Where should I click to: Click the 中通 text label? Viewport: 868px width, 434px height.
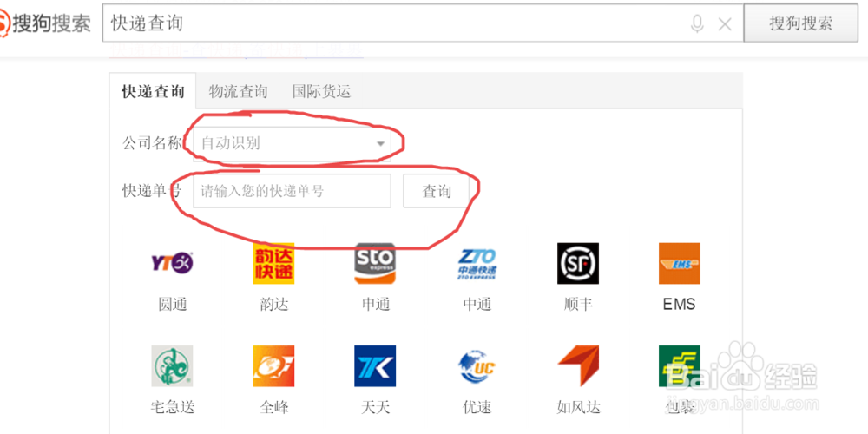click(477, 304)
